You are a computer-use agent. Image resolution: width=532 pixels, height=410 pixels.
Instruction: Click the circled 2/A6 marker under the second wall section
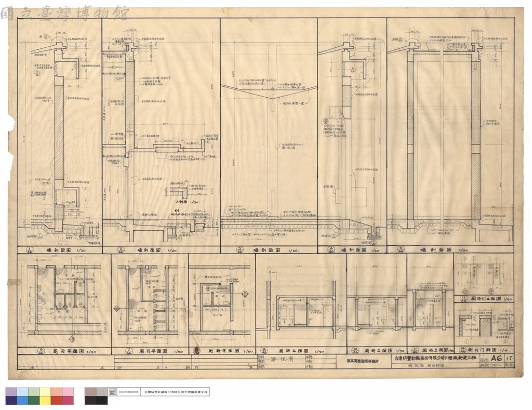[121, 250]
